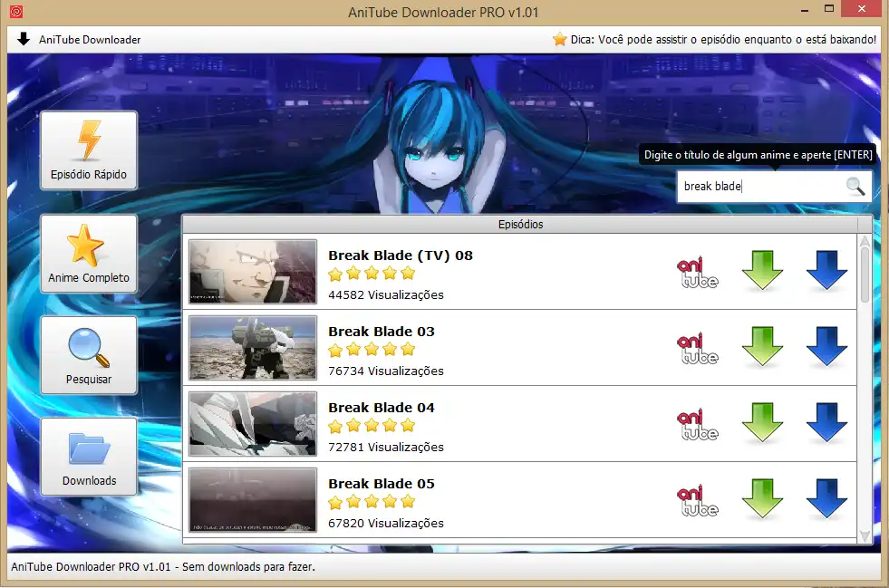Image resolution: width=889 pixels, height=588 pixels.
Task: Click the episode list scrollbar up arrow
Action: tap(865, 240)
